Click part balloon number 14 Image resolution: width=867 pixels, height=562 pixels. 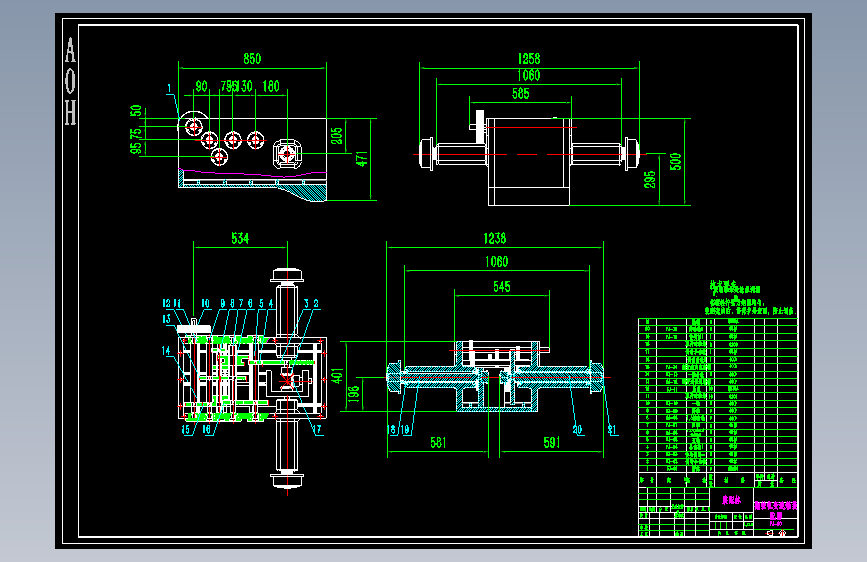coord(166,351)
